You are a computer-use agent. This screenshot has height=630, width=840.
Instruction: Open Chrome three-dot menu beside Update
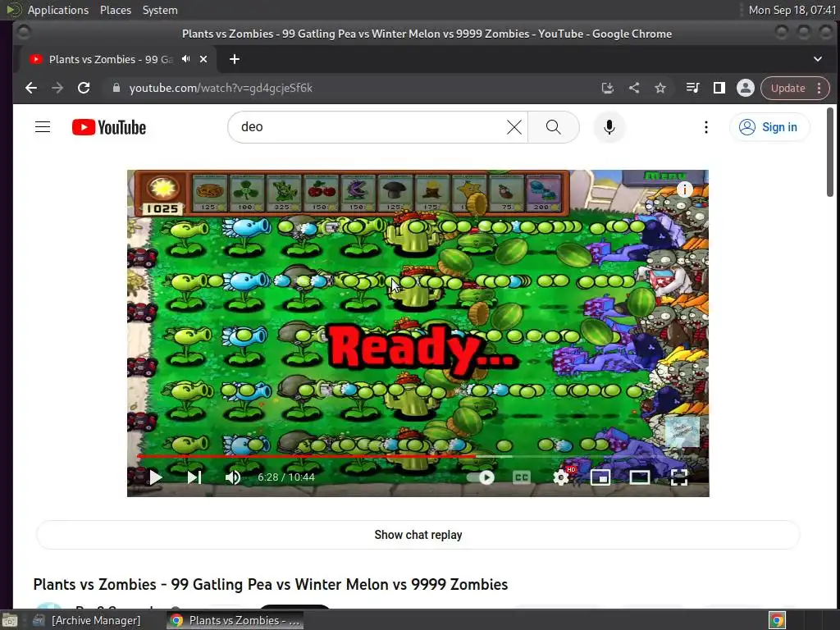819,88
